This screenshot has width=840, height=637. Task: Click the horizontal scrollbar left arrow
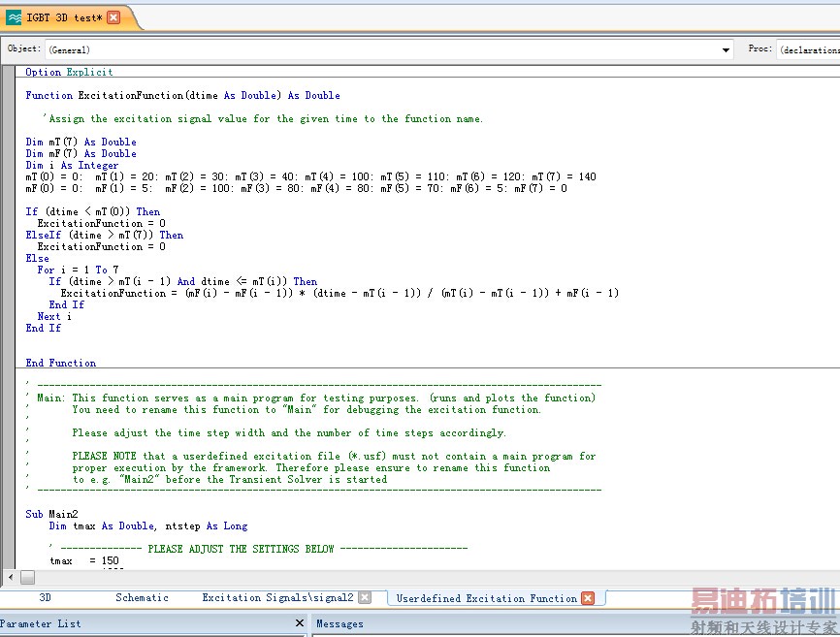pos(10,577)
